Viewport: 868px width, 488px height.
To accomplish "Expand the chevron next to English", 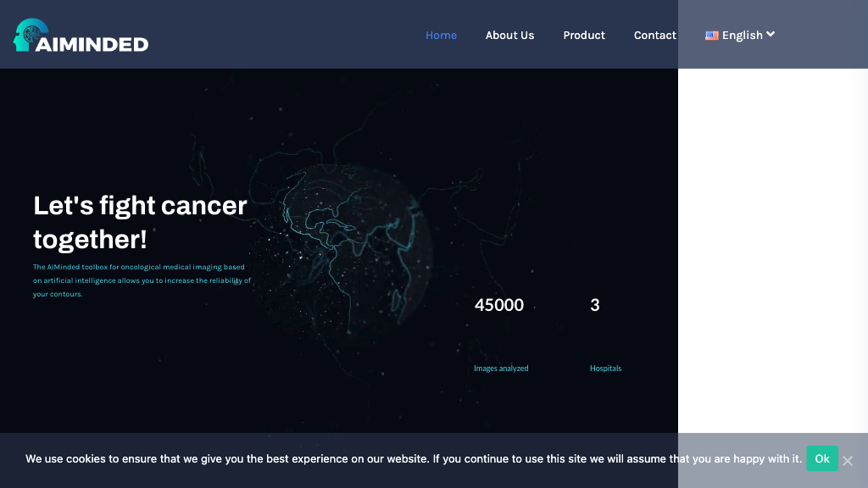I will pyautogui.click(x=771, y=35).
